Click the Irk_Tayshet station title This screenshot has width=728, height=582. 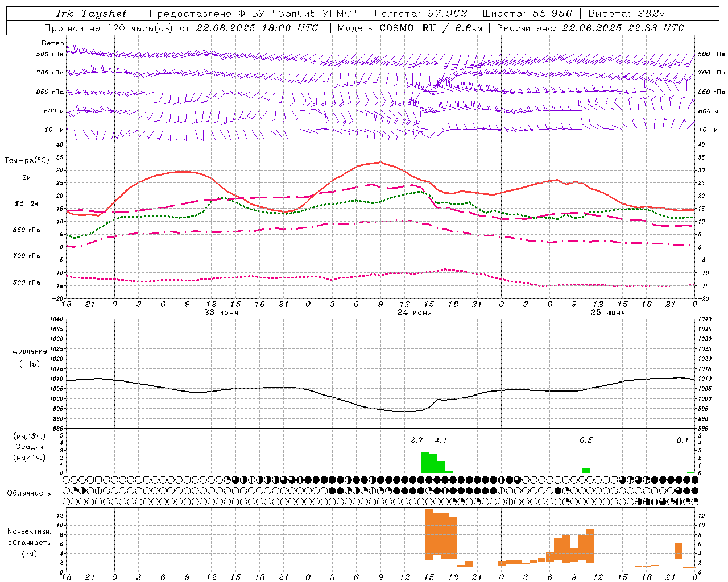click(x=92, y=14)
